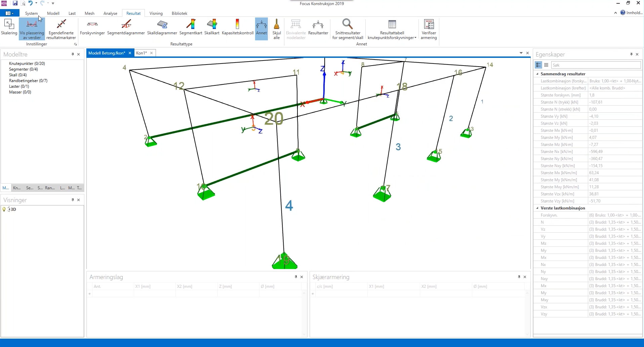
Task: Pin the Modelltre panel
Action: [x=73, y=54]
